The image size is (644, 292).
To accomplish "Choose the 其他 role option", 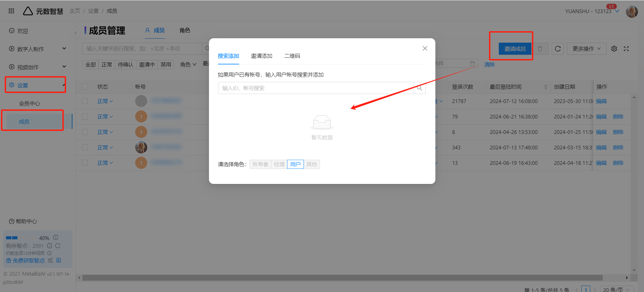I will [x=312, y=164].
